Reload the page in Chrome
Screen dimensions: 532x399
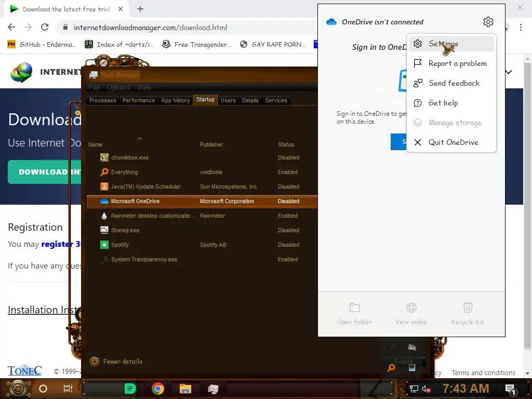click(45, 28)
